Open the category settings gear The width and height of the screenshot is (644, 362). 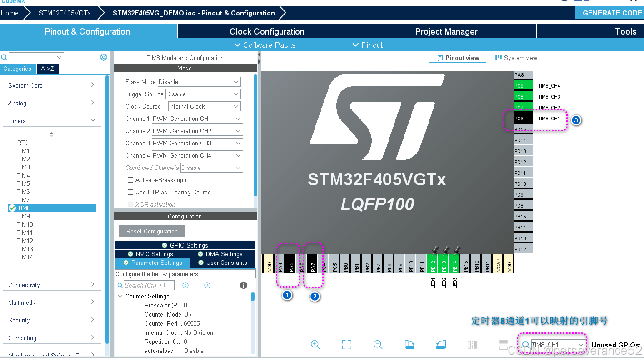104,57
